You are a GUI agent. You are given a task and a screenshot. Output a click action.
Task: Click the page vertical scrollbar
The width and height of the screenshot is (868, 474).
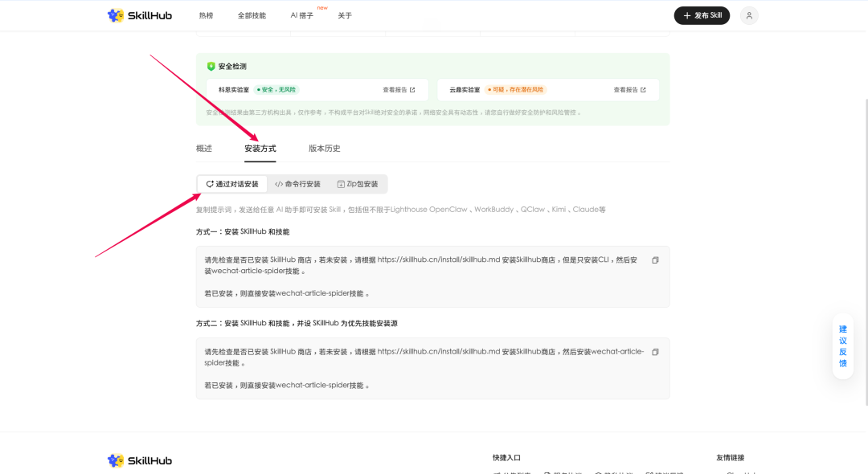pos(866,251)
